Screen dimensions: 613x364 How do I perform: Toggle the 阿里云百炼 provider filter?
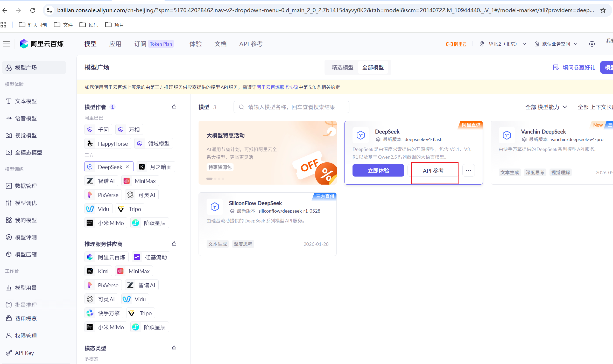[x=107, y=257]
